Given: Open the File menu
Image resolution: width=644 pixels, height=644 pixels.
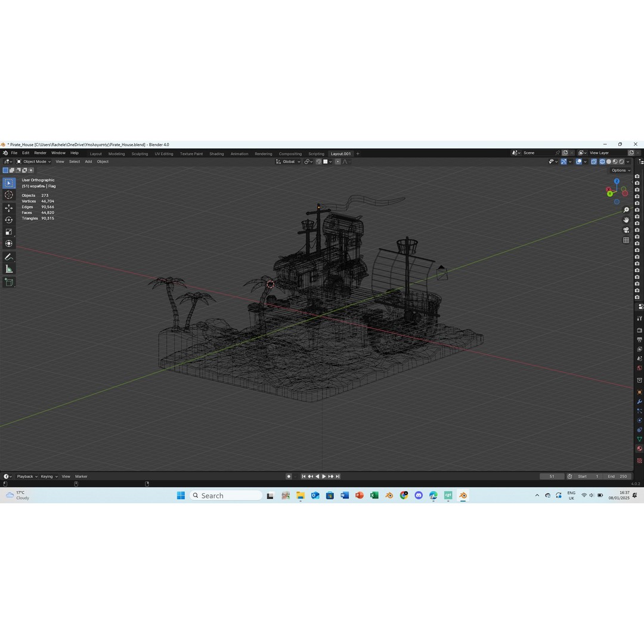Looking at the screenshot, I should coord(14,153).
